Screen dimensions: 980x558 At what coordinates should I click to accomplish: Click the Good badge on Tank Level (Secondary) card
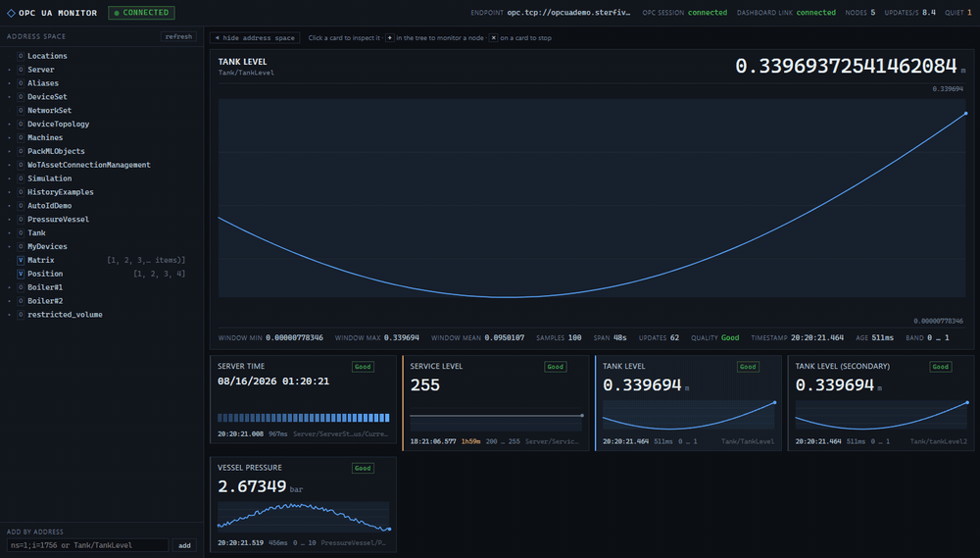[940, 367]
